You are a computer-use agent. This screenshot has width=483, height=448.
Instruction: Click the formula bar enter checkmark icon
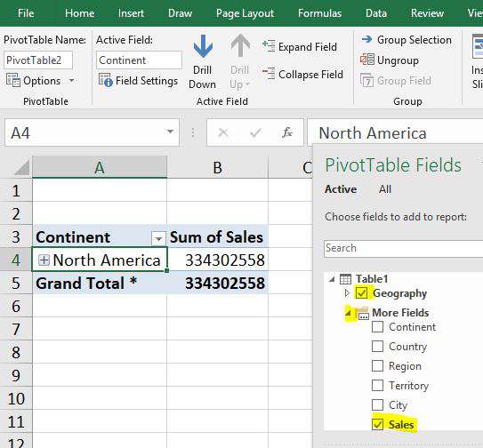point(255,132)
